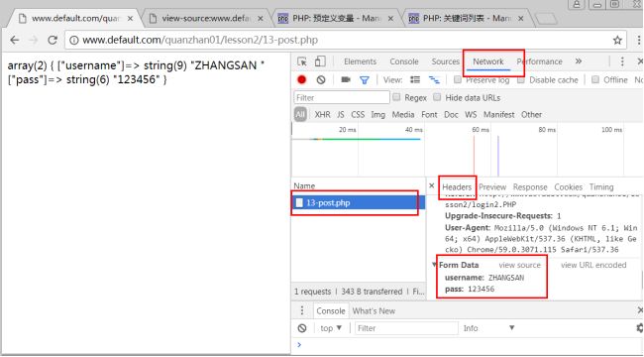This screenshot has height=357, width=644.
Task: Open the Elements panel tab
Action: (x=360, y=61)
